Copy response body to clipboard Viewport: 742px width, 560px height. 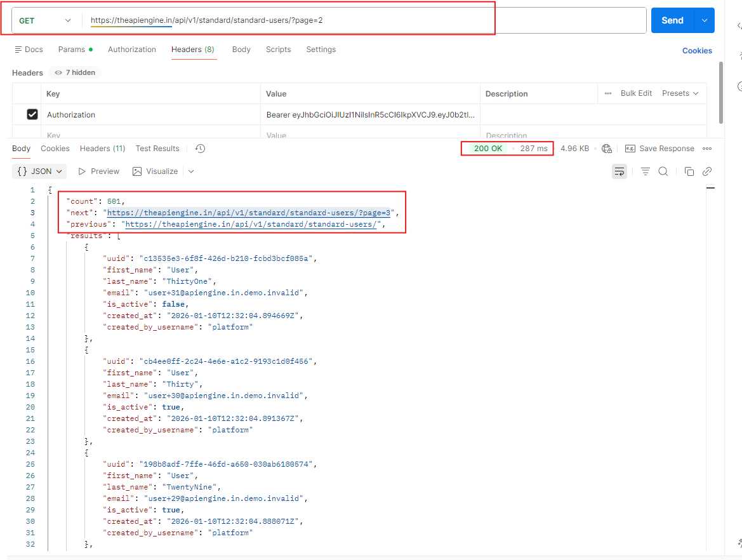(x=689, y=171)
